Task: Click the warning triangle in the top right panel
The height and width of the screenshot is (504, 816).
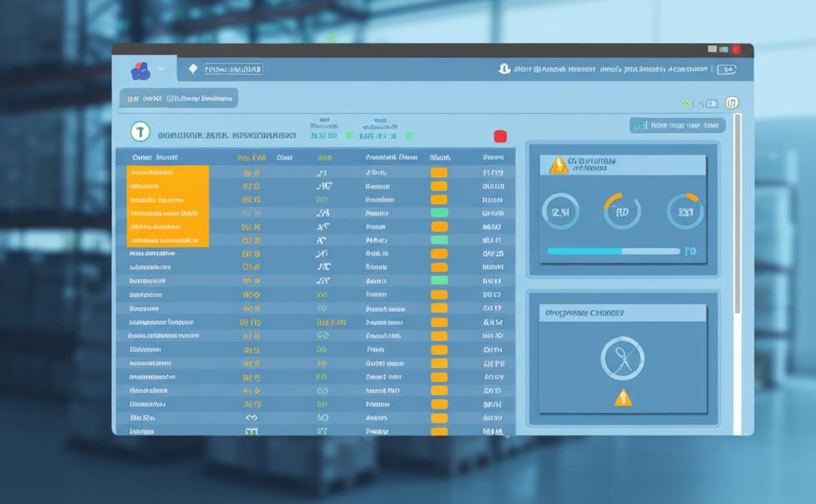Action: pyautogui.click(x=557, y=165)
